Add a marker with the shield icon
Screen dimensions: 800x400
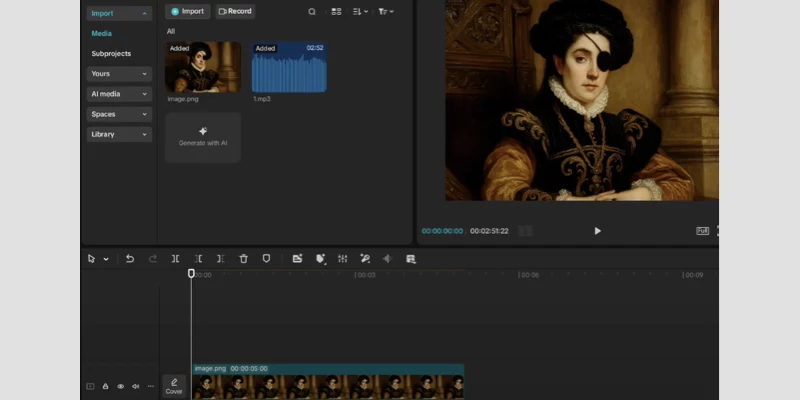tap(266, 259)
